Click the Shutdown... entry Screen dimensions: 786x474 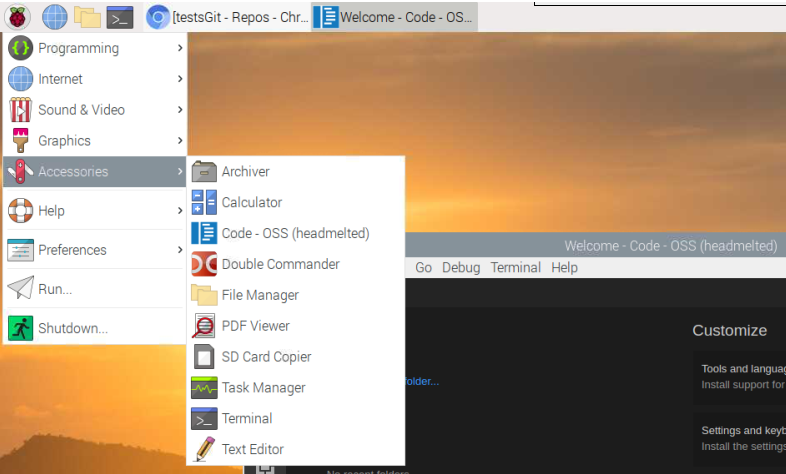(72, 328)
